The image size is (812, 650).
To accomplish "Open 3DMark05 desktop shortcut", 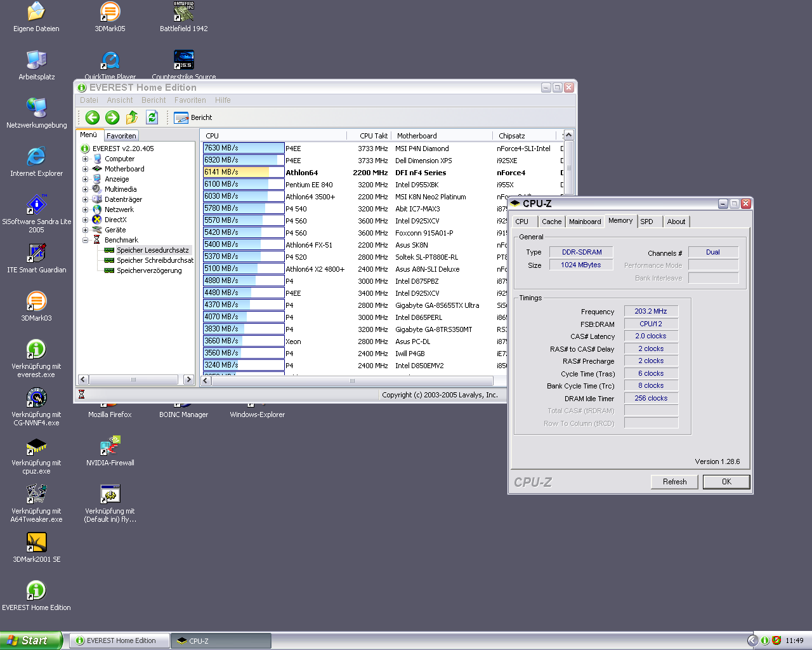I will coord(110,13).
